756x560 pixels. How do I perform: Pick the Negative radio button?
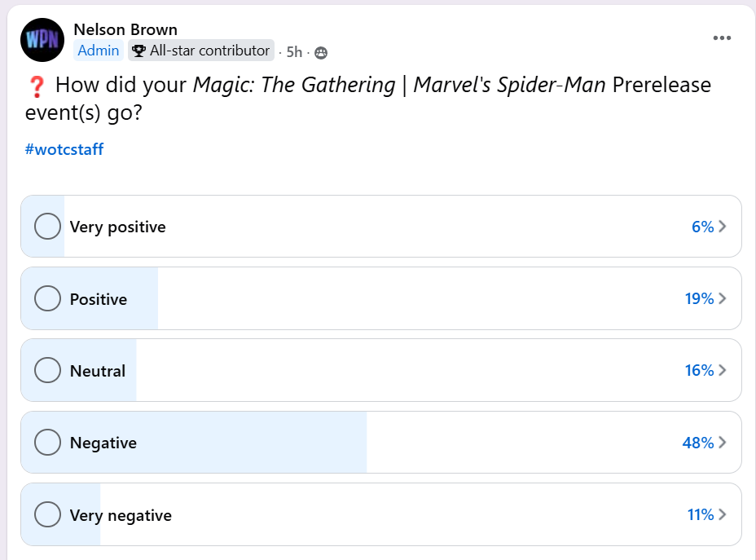(x=48, y=443)
